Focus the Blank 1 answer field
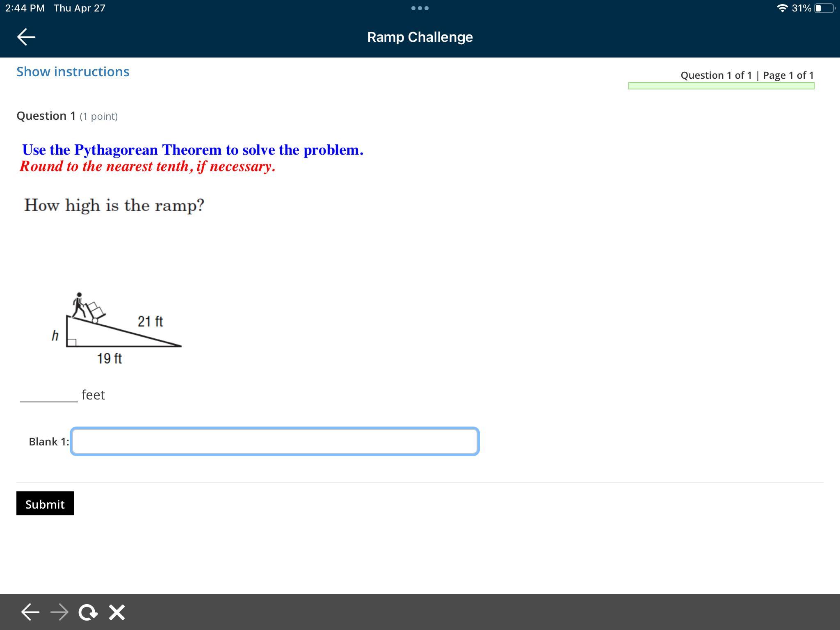The image size is (840, 630). click(274, 441)
